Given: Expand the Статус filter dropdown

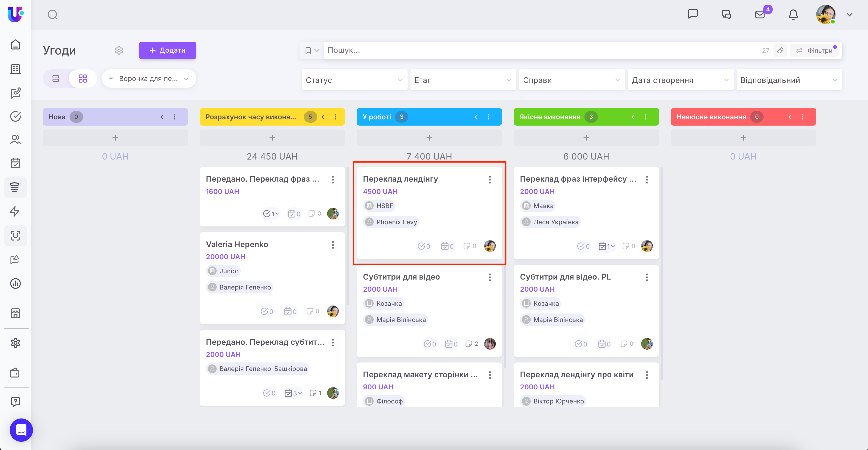Looking at the screenshot, I should 354,80.
